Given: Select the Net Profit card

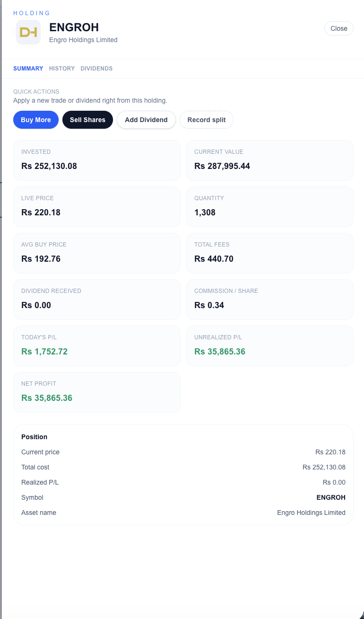Looking at the screenshot, I should click(97, 392).
